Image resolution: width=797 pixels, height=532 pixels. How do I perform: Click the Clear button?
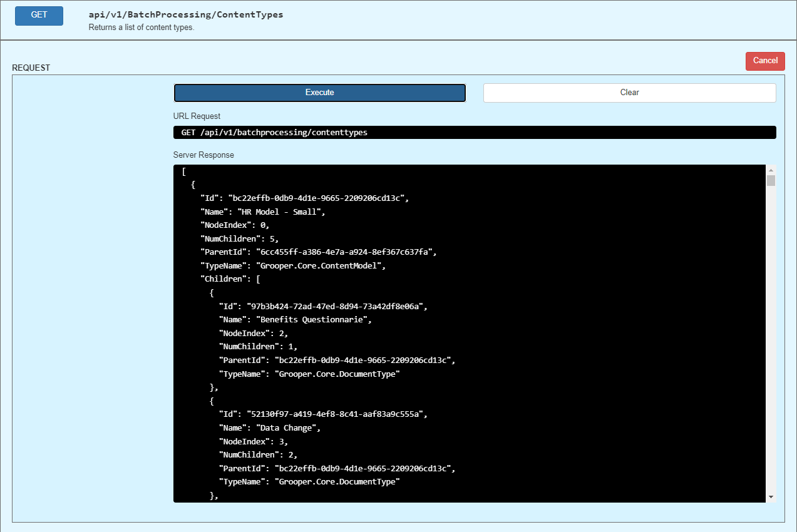[x=629, y=93]
